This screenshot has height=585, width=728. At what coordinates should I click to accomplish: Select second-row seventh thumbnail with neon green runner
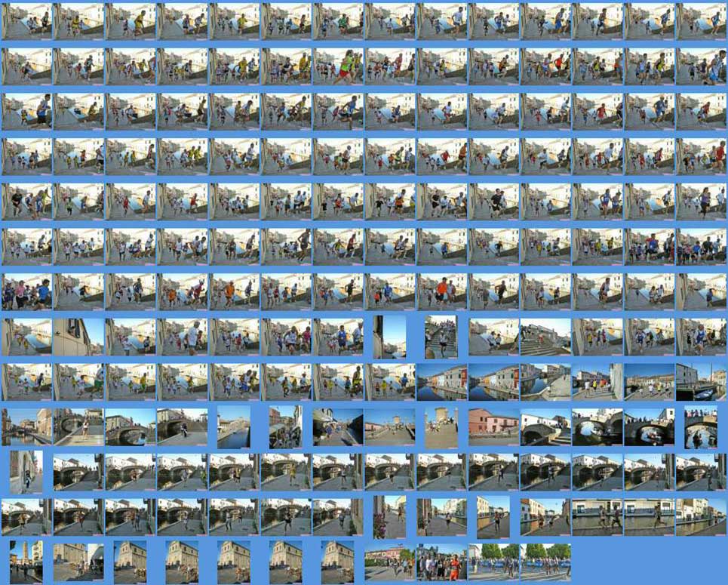pos(339,66)
